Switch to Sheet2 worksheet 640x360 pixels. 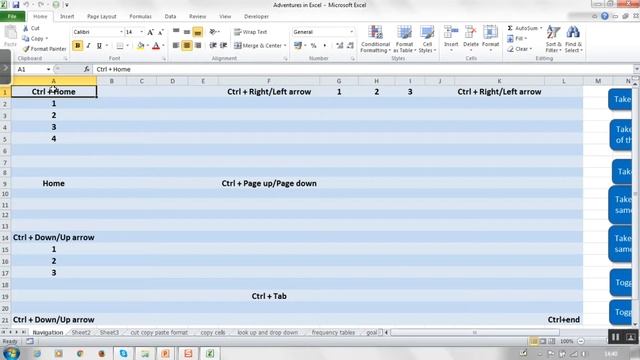[x=81, y=333]
